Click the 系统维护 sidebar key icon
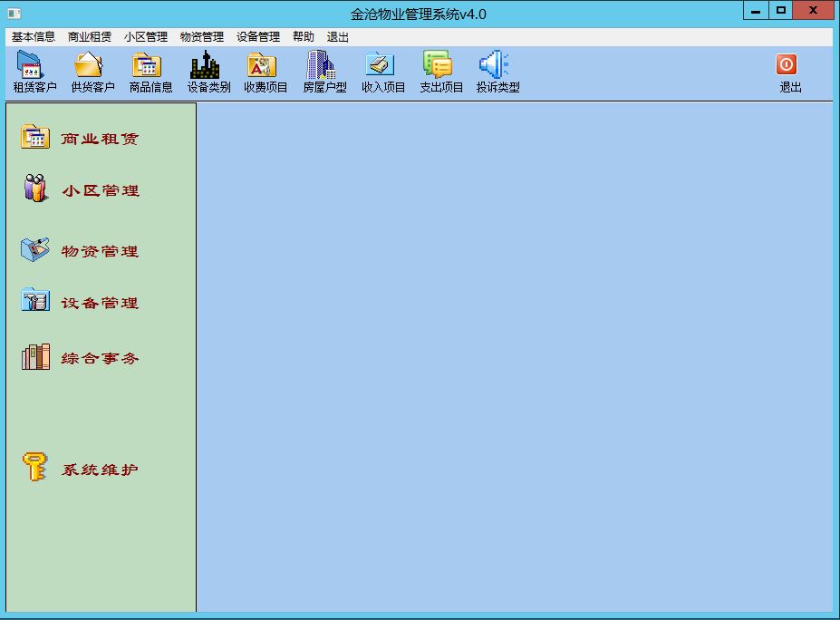The height and width of the screenshot is (620, 840). 35,466
